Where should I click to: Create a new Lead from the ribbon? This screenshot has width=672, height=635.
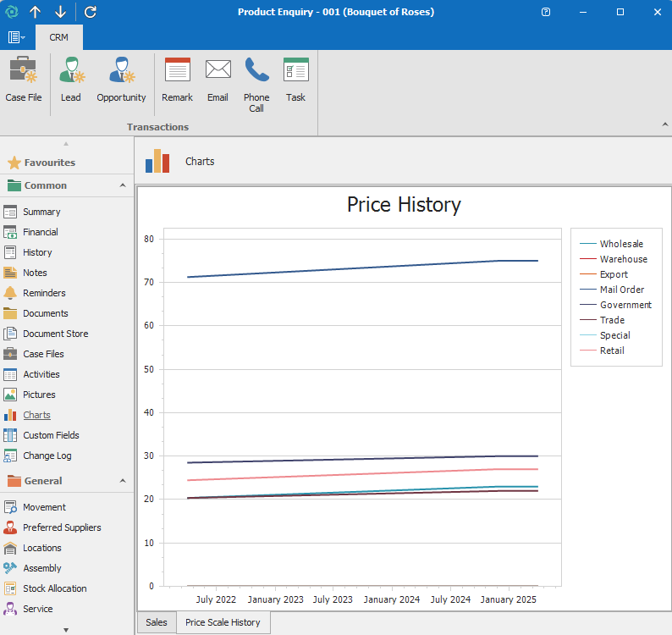click(71, 71)
